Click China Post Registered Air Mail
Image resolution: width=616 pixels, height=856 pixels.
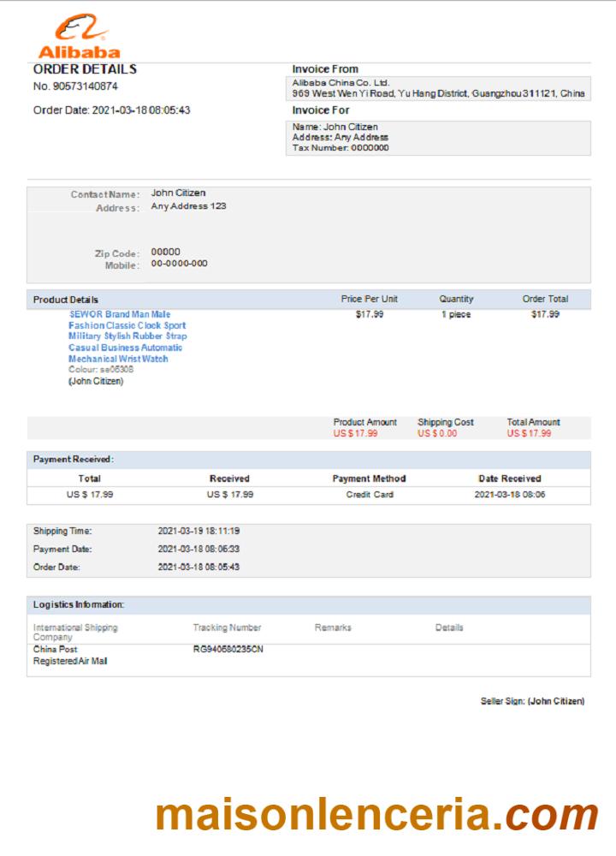(x=70, y=655)
